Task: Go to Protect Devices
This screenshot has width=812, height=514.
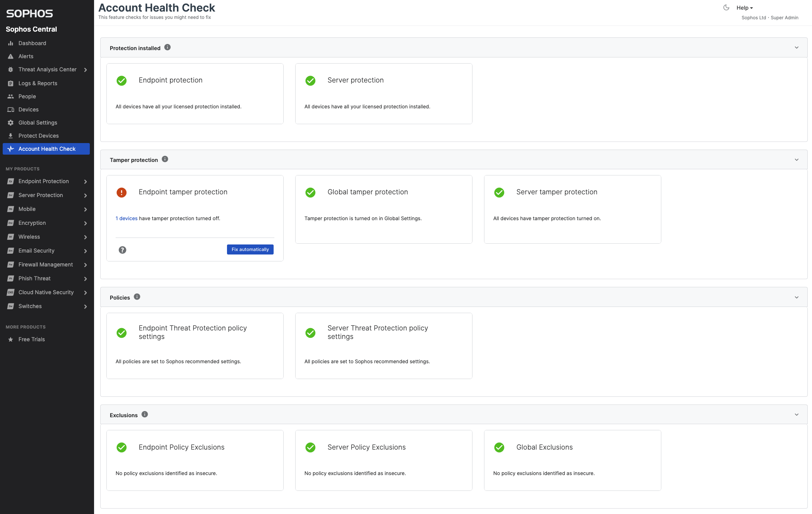Action: pos(39,136)
